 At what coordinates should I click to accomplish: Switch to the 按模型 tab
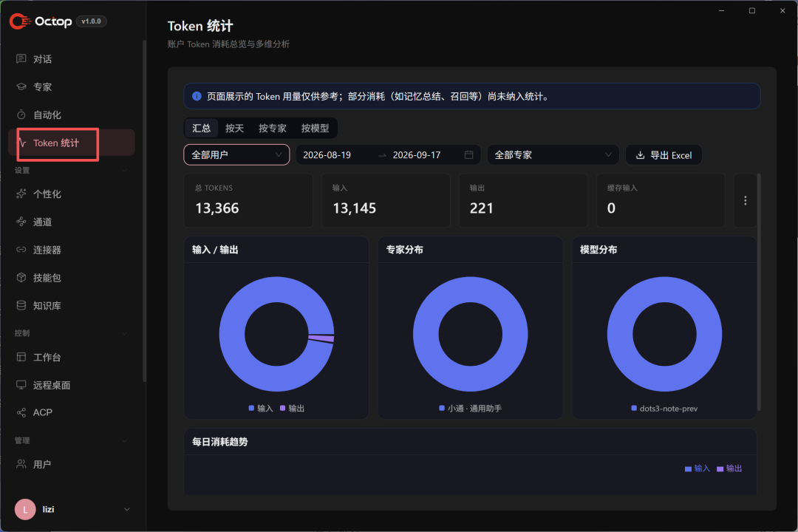click(315, 129)
